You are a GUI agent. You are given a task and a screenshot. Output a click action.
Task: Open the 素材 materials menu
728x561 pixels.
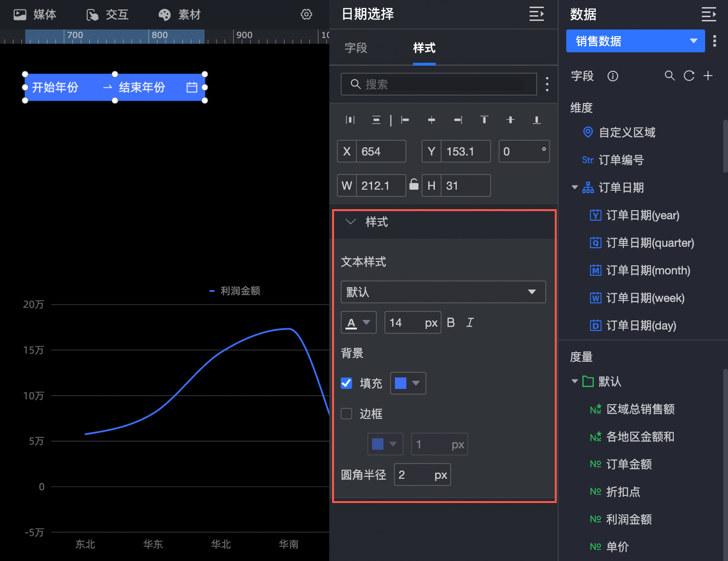pos(179,15)
